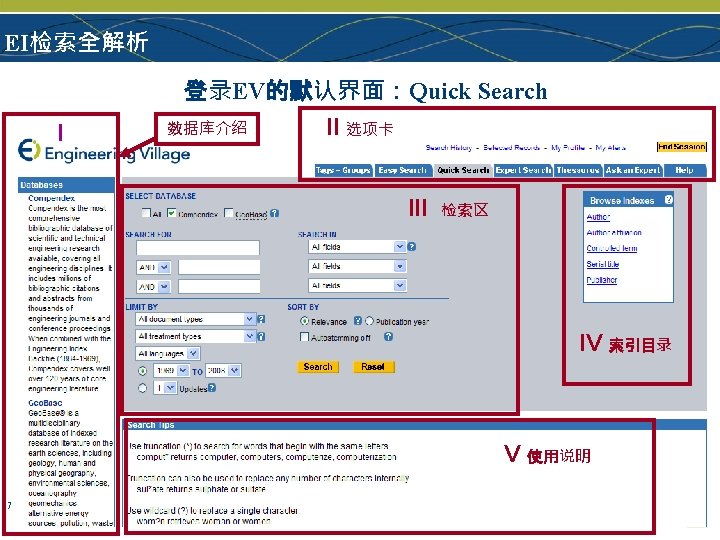Click the yellow Search button

tap(318, 366)
